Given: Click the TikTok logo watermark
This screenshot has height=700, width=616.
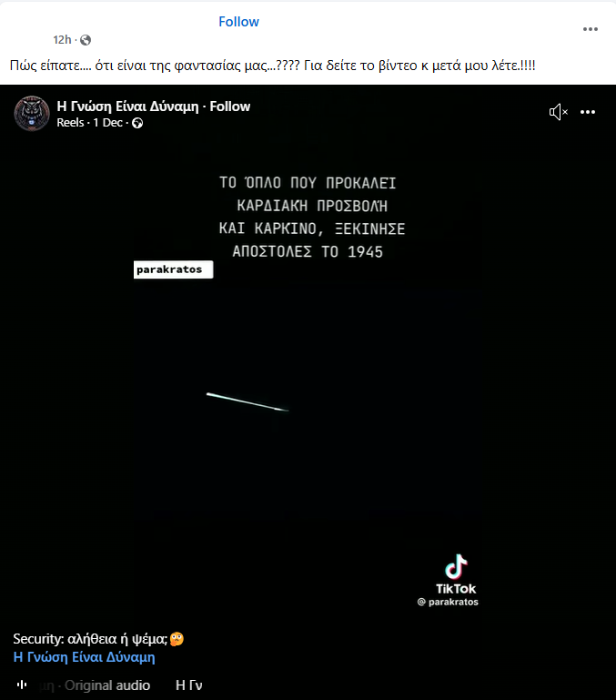Looking at the screenshot, I should [456, 567].
